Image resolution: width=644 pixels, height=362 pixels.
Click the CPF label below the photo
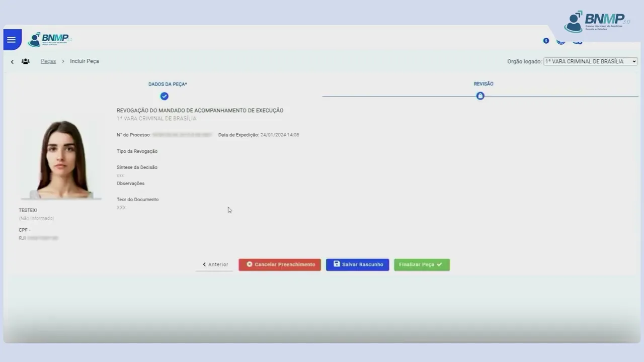24,230
